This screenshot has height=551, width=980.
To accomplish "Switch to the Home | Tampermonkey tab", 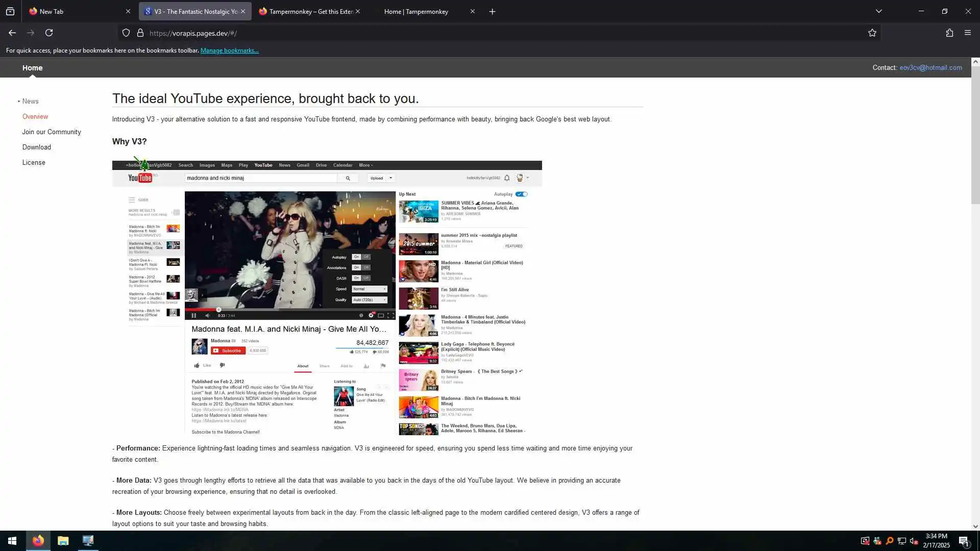I will click(x=416, y=11).
